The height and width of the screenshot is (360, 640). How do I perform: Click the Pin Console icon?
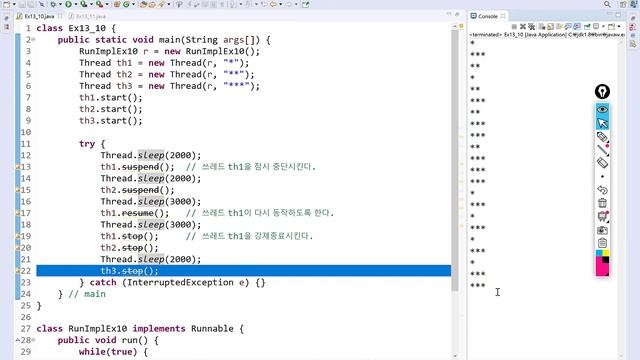[x=587, y=27]
